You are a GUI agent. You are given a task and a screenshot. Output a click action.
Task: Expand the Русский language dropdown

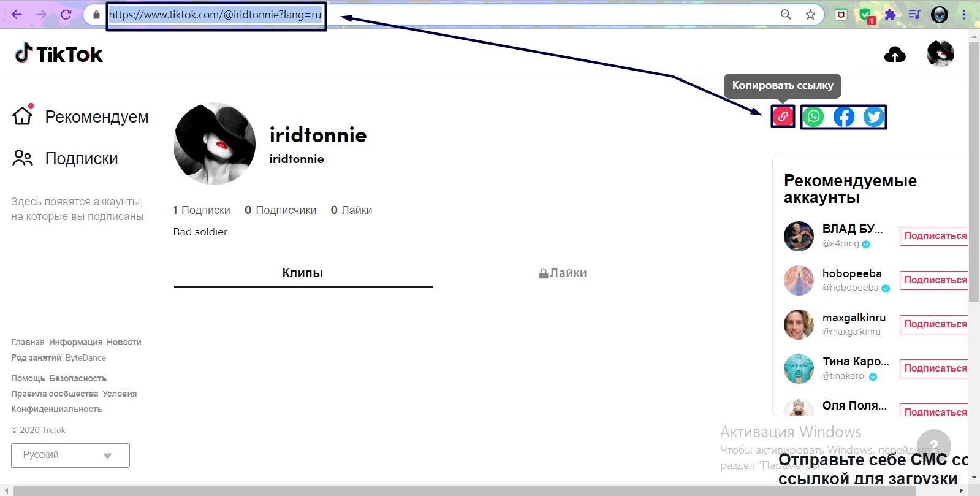70,456
